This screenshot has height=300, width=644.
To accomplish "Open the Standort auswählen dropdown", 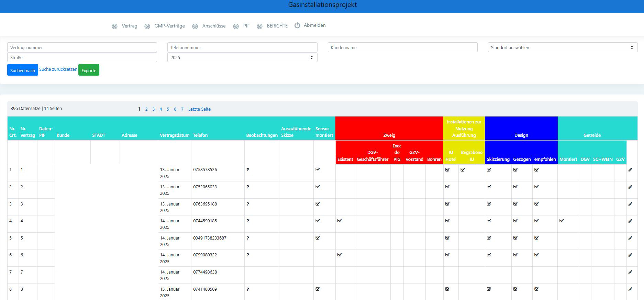I will tap(562, 47).
